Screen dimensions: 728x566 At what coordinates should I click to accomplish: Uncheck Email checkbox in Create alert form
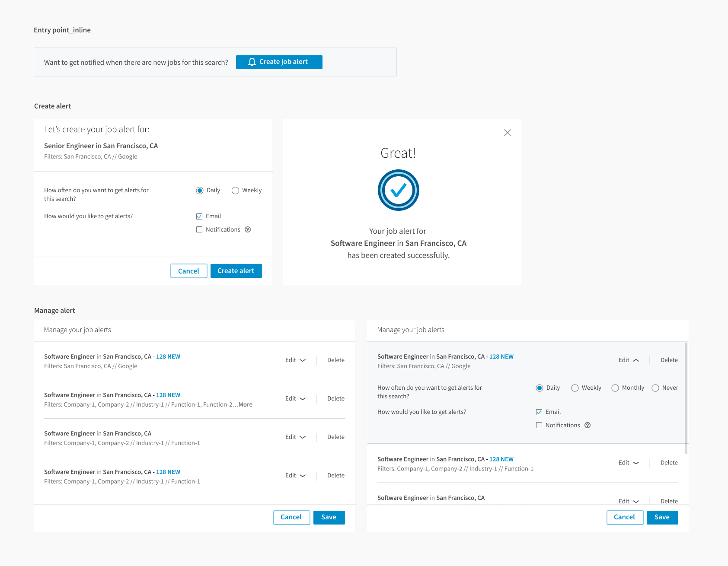click(199, 216)
